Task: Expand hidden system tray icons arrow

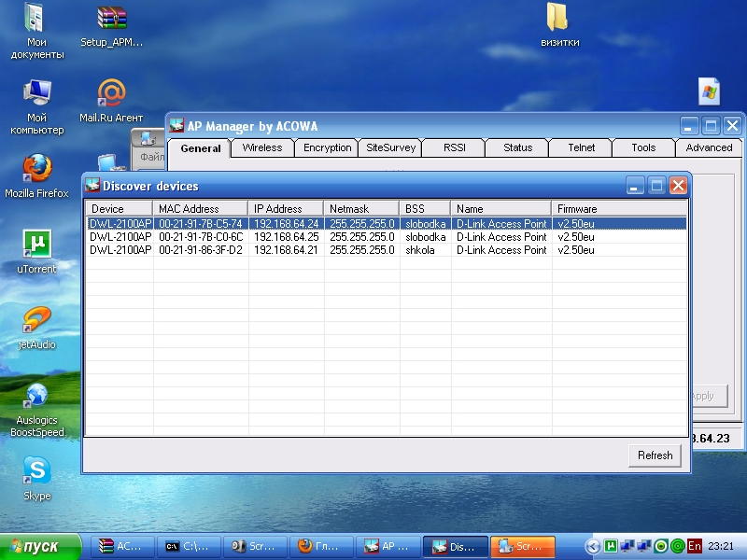Action: tap(591, 546)
